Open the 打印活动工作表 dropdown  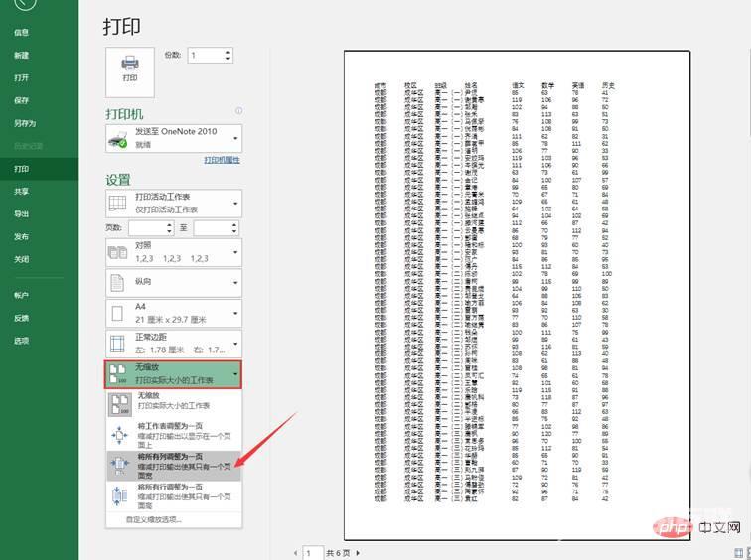click(174, 203)
